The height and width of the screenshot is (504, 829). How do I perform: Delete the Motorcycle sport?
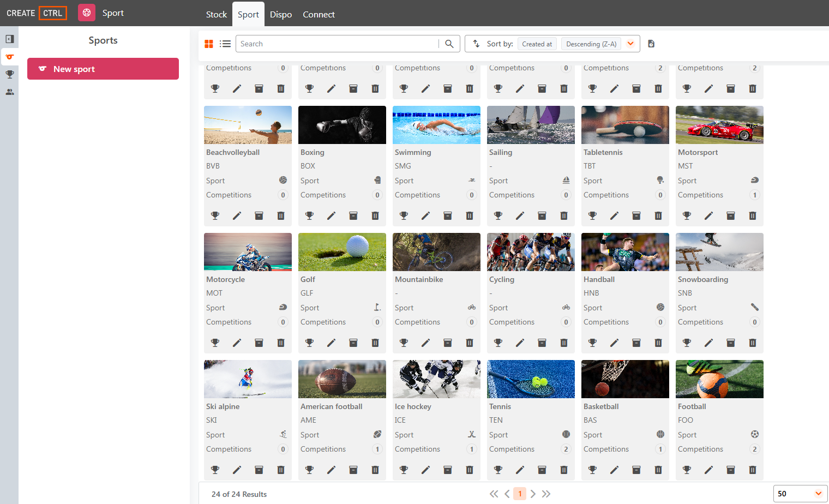click(281, 343)
